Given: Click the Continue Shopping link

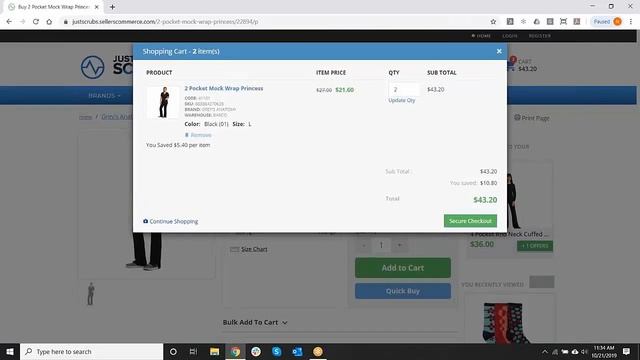Looking at the screenshot, I should [x=171, y=221].
